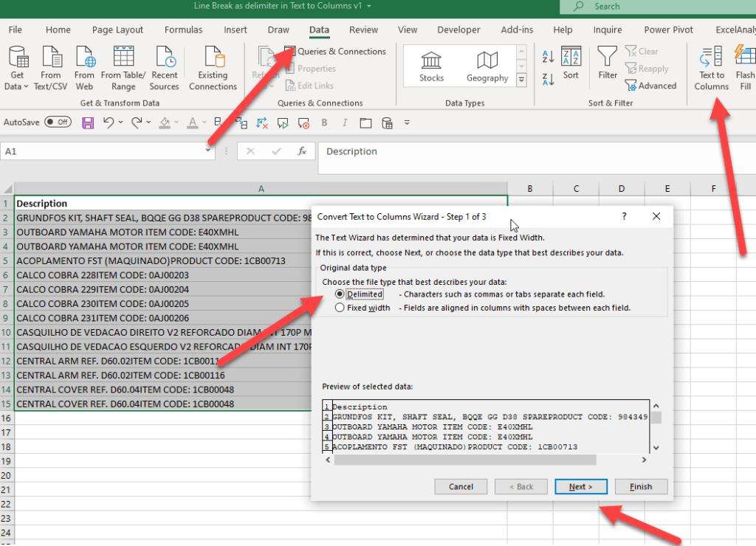
Task: Click the Name Box field A1
Action: tap(102, 151)
